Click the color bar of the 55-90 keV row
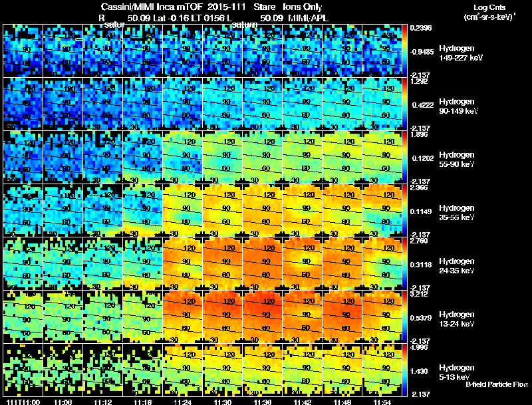532x405 pixels. 404,158
